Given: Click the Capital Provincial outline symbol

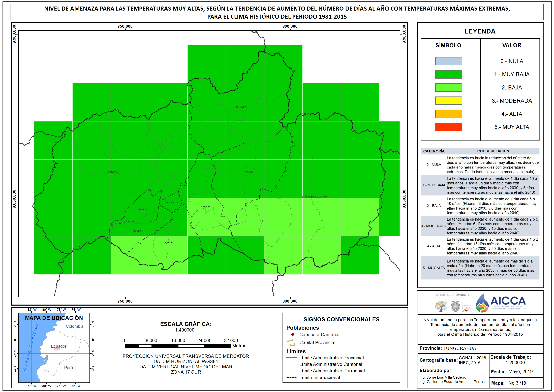Looking at the screenshot, I should coord(292,343).
